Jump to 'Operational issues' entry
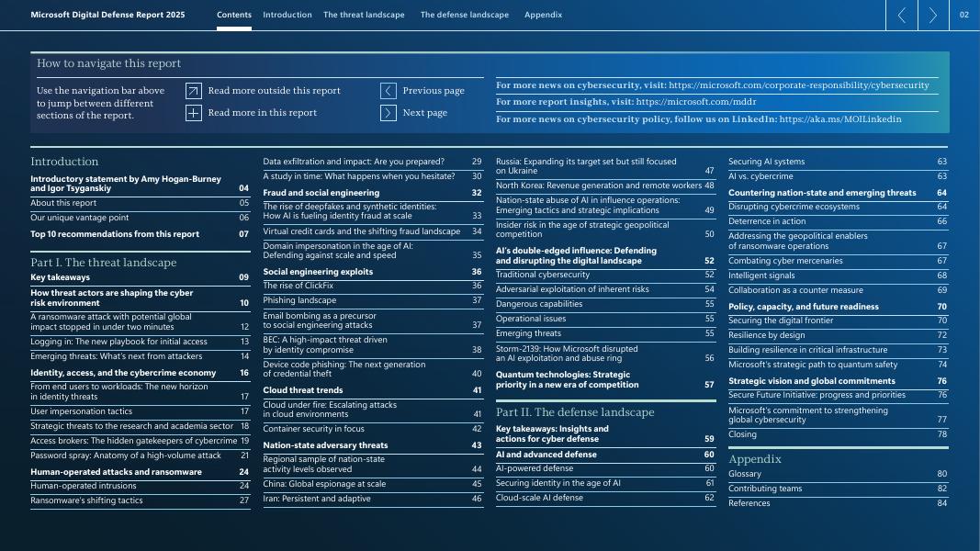 (605, 320)
